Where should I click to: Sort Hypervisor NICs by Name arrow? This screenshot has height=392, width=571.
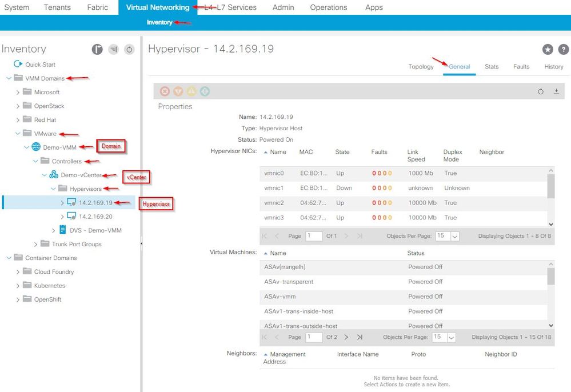pos(266,152)
